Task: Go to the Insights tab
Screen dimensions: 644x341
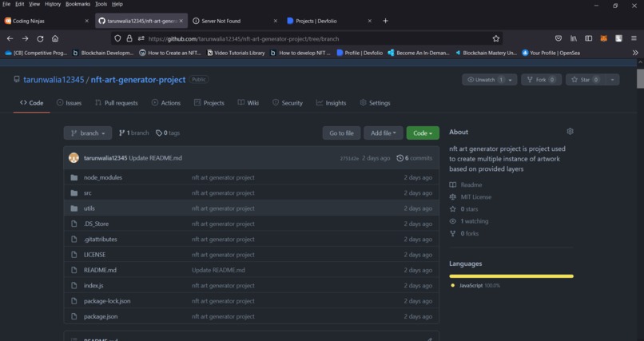Action: pos(331,103)
